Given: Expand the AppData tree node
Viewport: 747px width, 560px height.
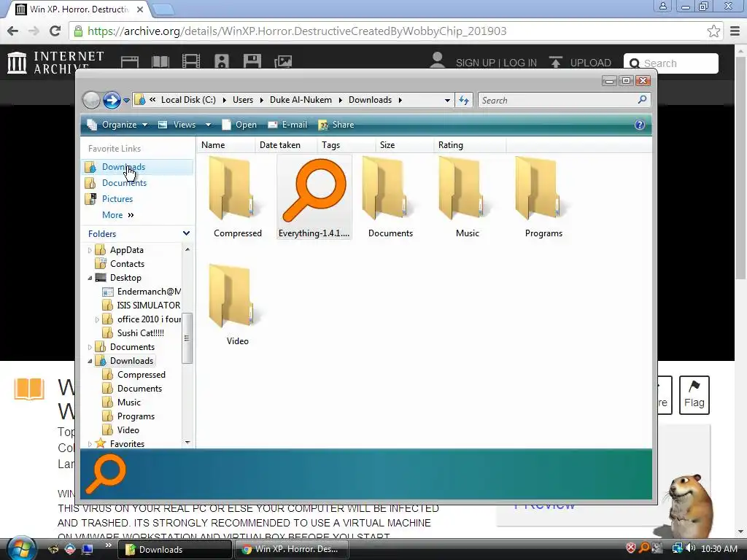Looking at the screenshot, I should (90, 250).
